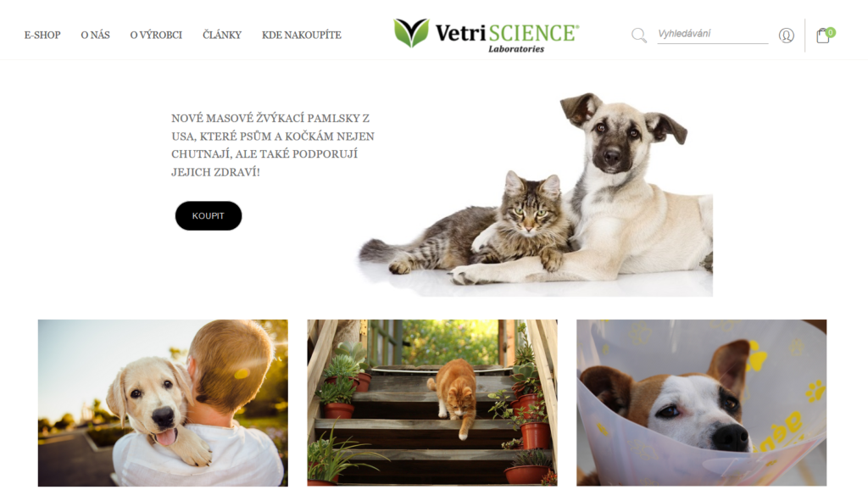Select ČLÁNKY in the navigation bar

(222, 35)
